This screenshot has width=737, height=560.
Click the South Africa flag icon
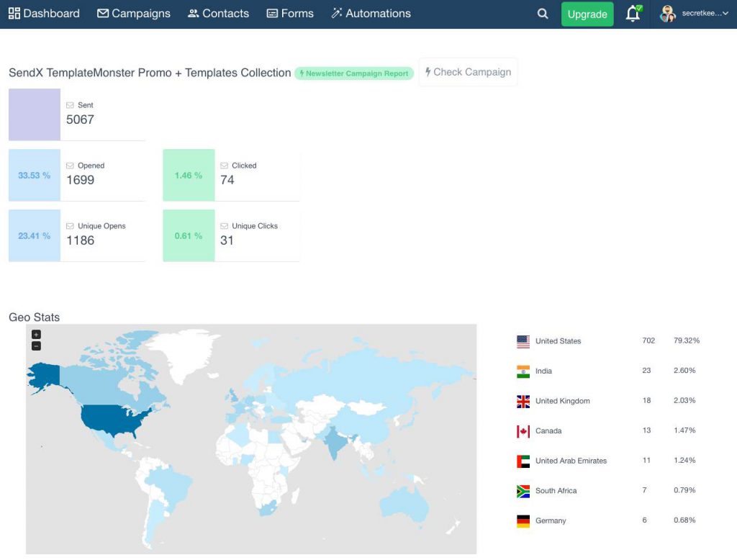[x=523, y=492]
